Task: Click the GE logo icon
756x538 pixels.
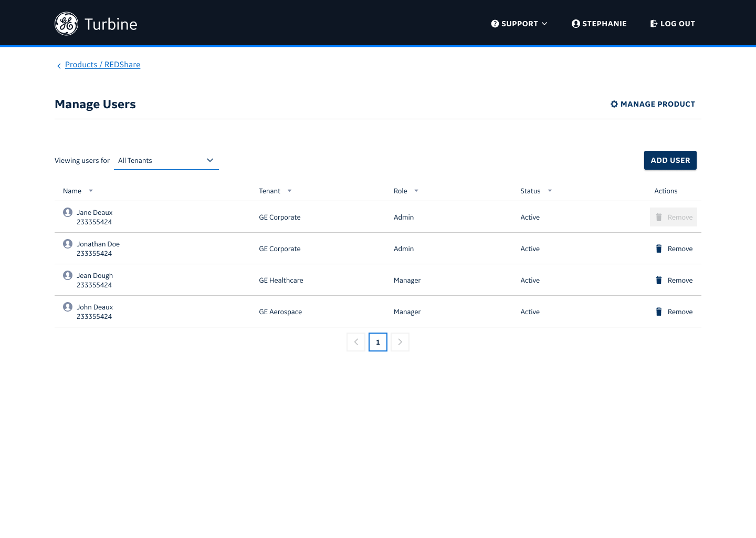Action: (x=67, y=24)
